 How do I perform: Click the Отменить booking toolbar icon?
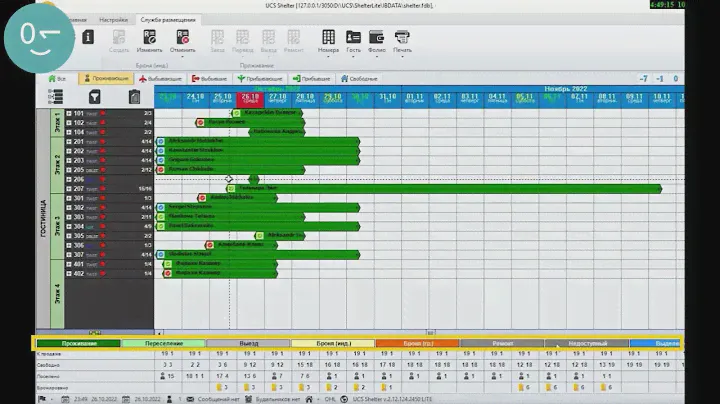183,40
